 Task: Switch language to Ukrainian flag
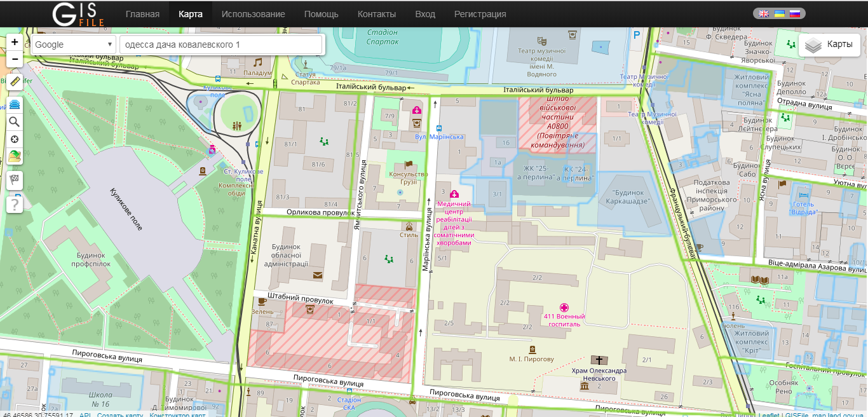[x=779, y=14]
